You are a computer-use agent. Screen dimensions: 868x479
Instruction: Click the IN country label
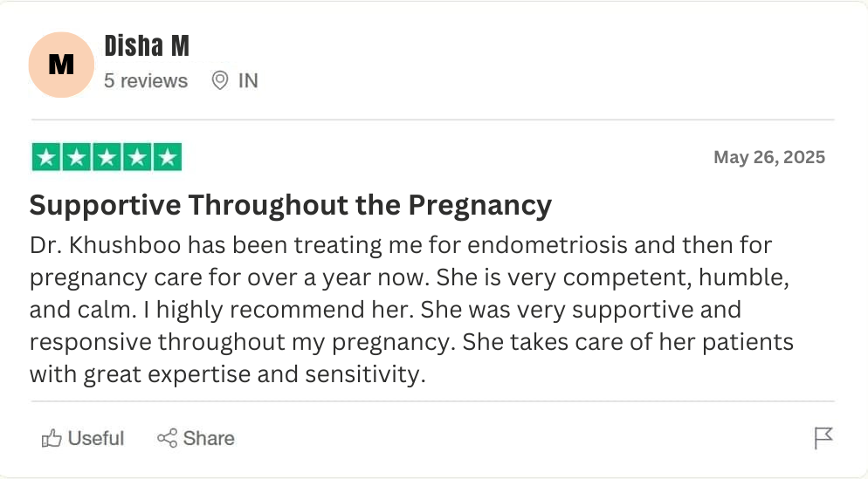coord(248,81)
